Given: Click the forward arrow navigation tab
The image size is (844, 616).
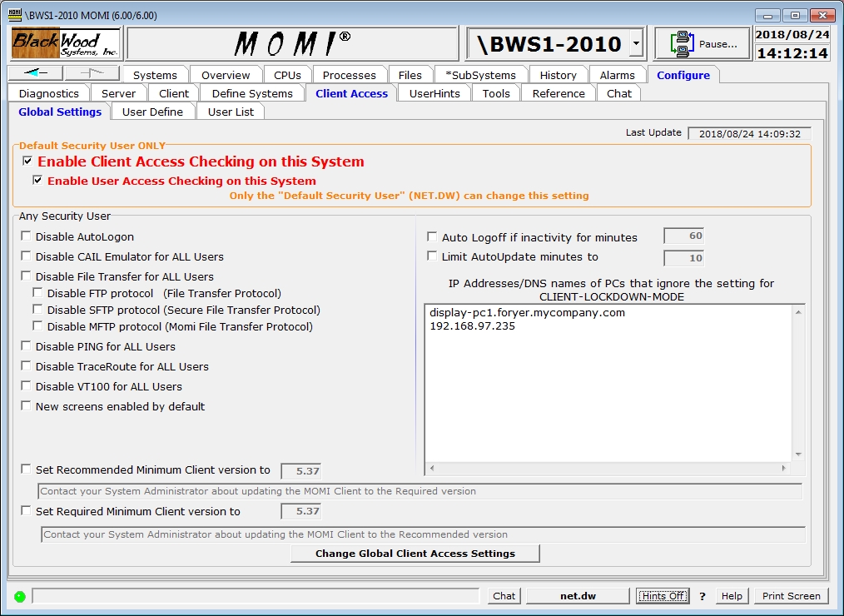Looking at the screenshot, I should tap(92, 74).
